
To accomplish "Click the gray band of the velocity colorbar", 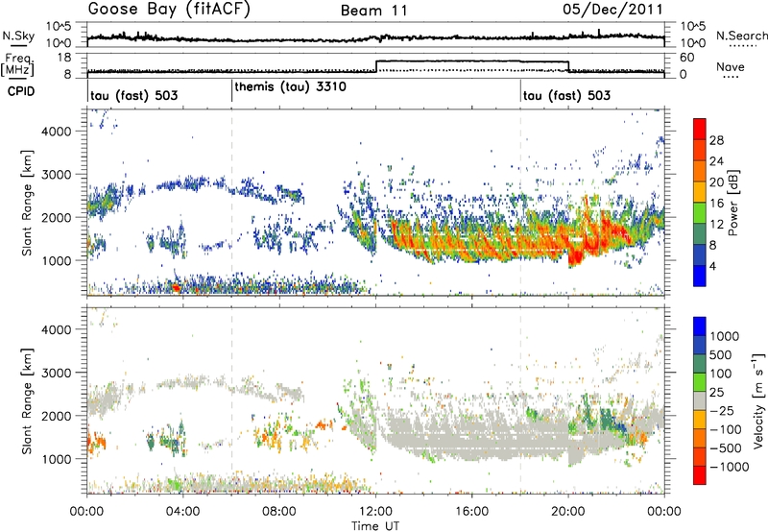I will coord(700,400).
